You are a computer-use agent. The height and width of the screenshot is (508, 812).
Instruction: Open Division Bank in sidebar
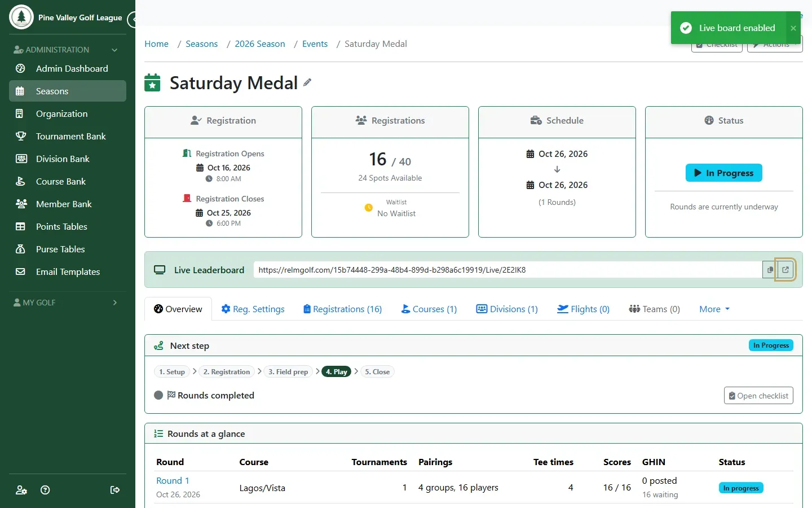tap(68, 159)
